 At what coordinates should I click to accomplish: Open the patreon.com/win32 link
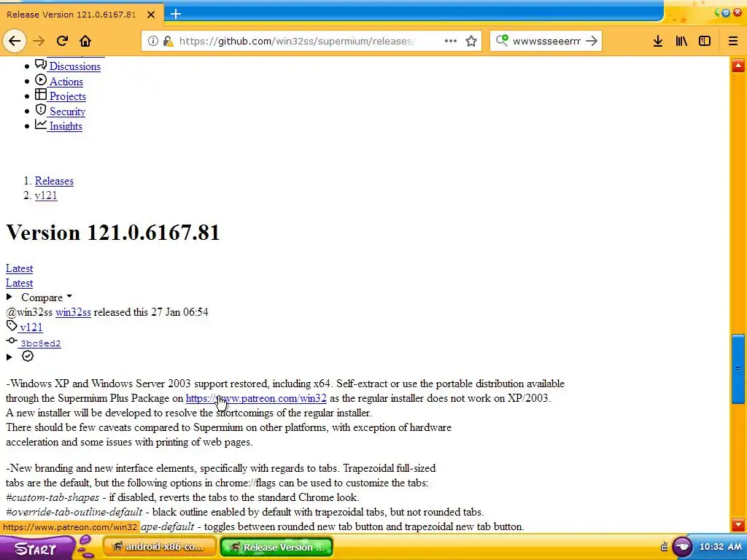[256, 398]
